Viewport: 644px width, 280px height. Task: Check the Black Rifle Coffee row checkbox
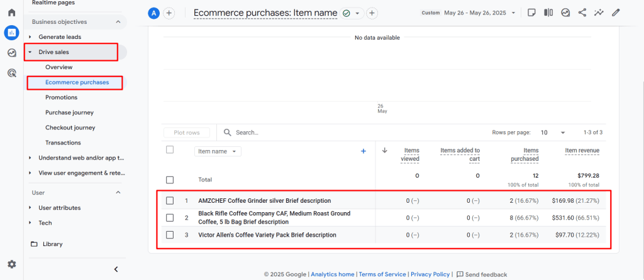tap(170, 218)
